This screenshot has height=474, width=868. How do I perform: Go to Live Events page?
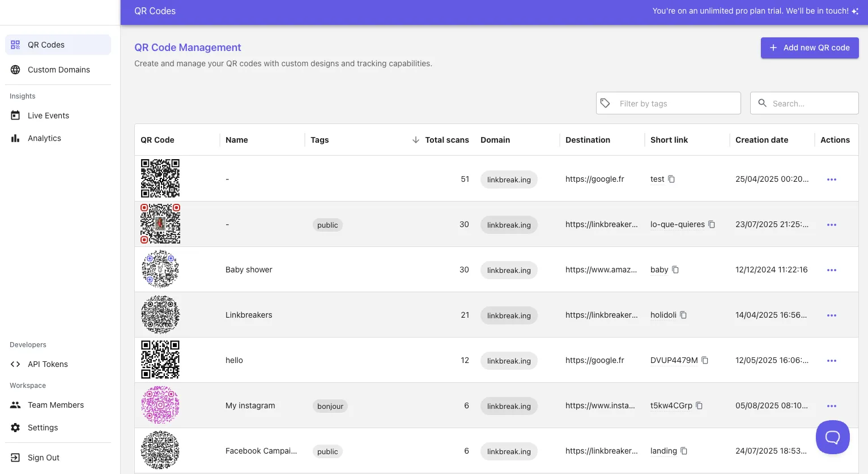[58, 116]
